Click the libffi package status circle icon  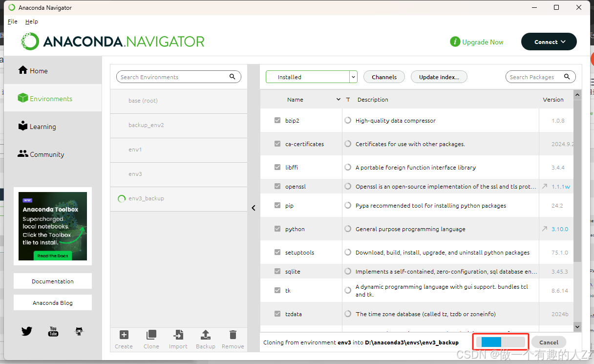(x=348, y=167)
